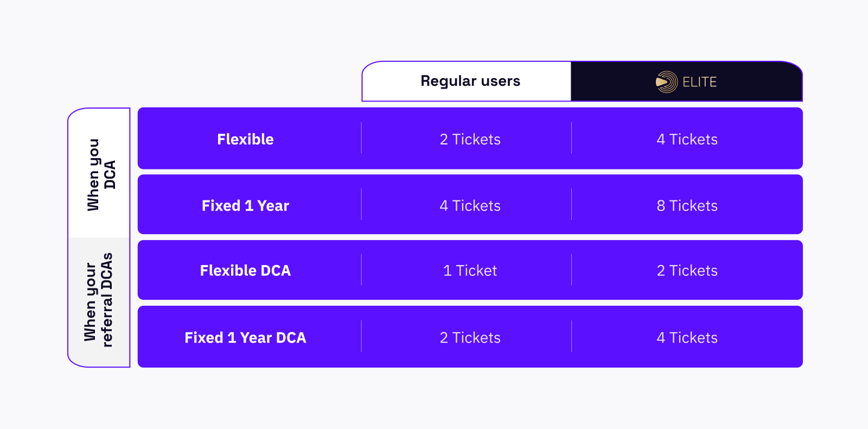
Task: Click 2 Tickets in Fixed 1 Year DCA row
Action: pos(470,338)
